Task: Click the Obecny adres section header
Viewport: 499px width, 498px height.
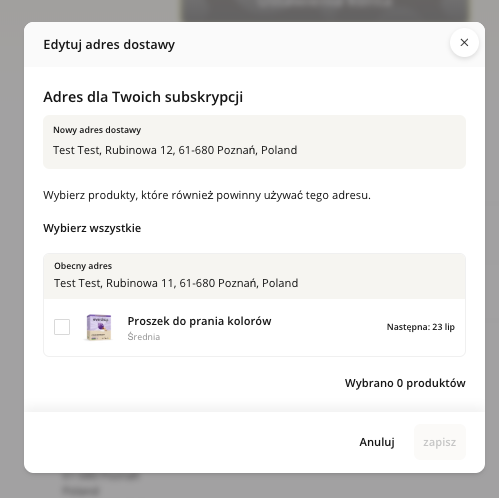Action: (x=83, y=266)
